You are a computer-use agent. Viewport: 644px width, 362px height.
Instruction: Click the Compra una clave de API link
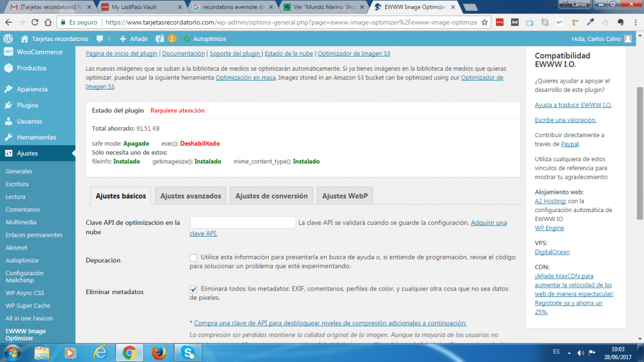tap(330, 323)
